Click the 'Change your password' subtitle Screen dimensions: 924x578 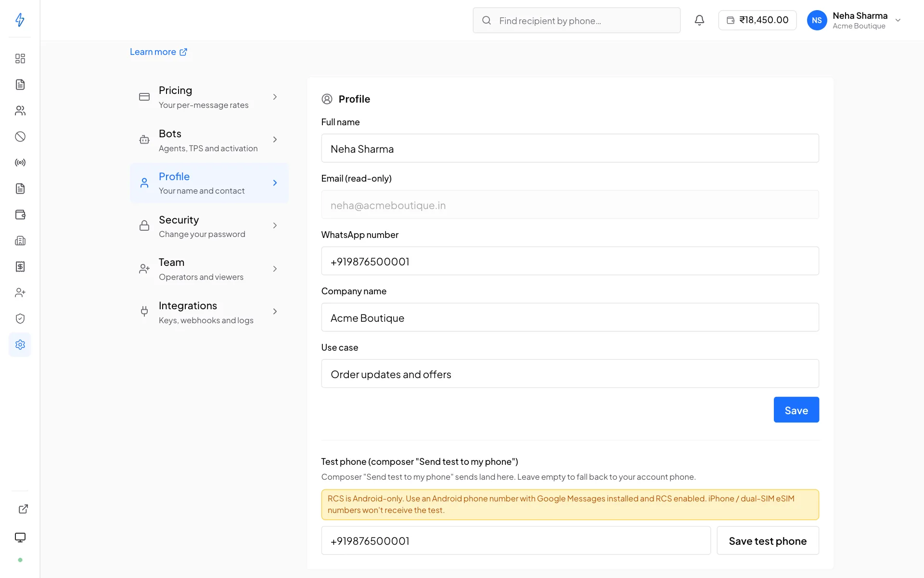[202, 235]
